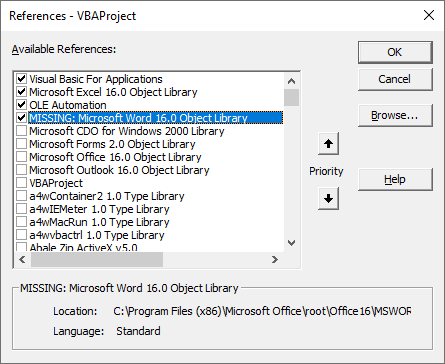Image resolution: width=445 pixels, height=364 pixels.
Task: Move reference up with Priority up arrow
Action: [328, 144]
